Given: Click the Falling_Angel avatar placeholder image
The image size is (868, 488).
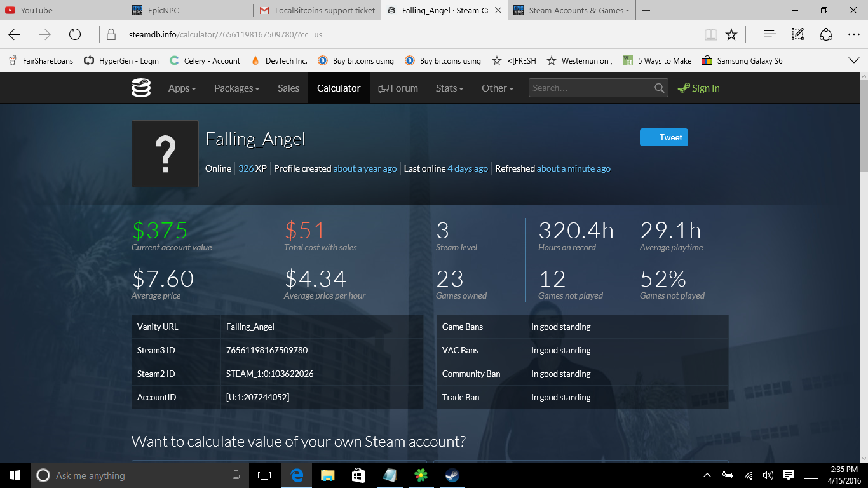Looking at the screenshot, I should (165, 154).
